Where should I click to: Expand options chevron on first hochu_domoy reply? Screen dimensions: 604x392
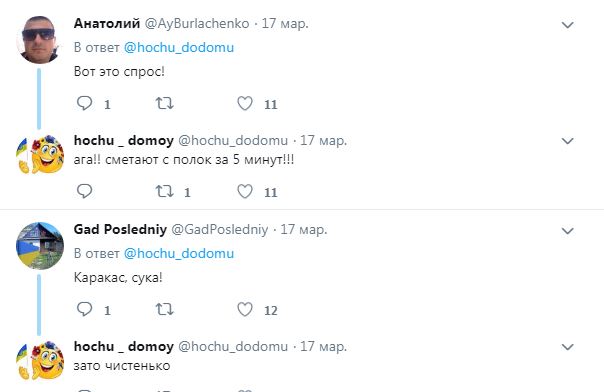[x=567, y=141]
